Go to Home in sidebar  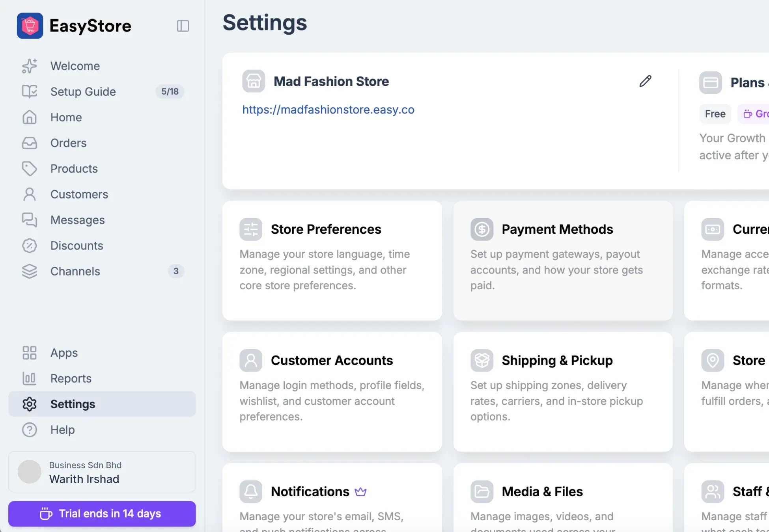tap(102, 117)
